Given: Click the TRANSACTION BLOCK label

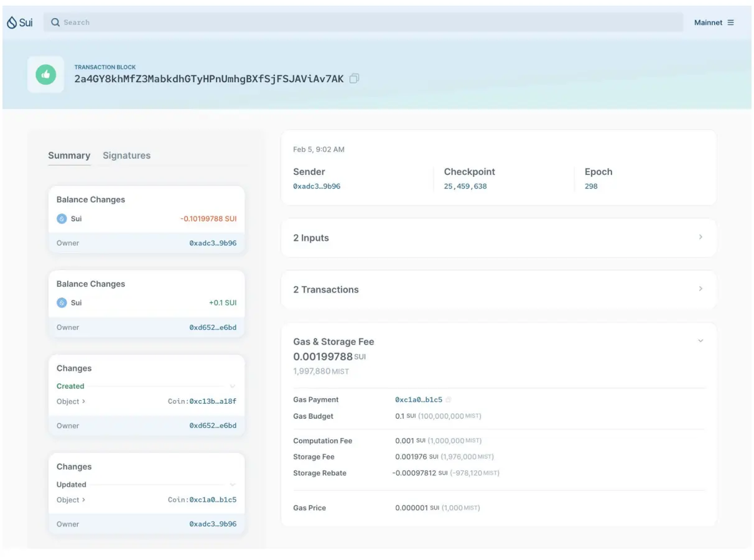Looking at the screenshot, I should 105,67.
